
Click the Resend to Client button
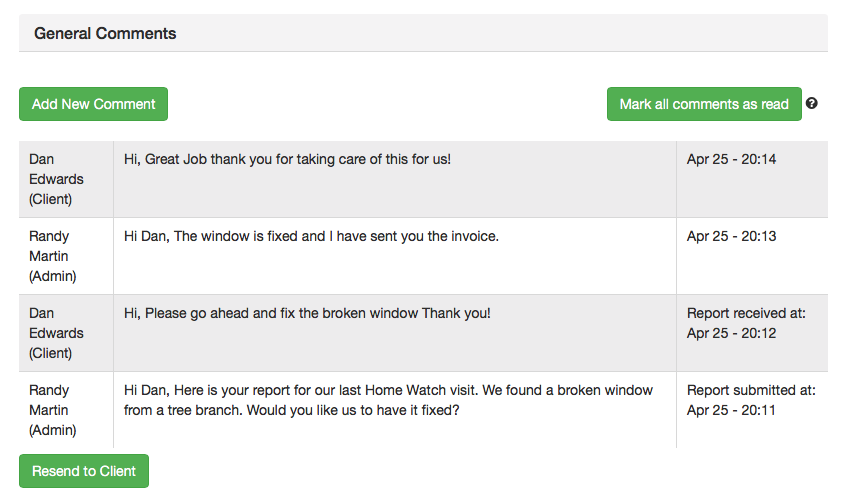click(x=84, y=471)
